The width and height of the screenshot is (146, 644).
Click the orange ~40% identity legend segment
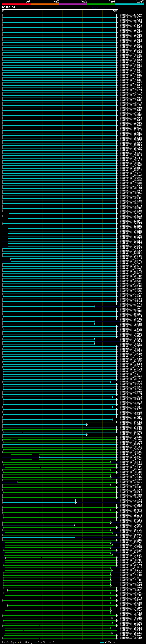pos(45,4)
